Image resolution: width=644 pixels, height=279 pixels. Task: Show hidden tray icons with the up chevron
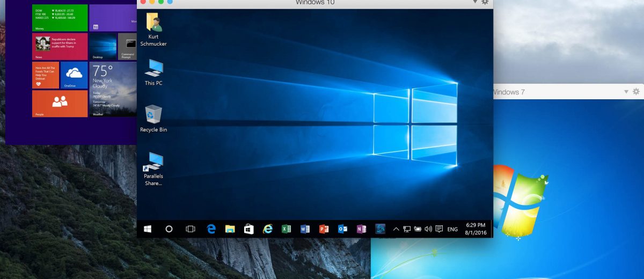(x=396, y=229)
